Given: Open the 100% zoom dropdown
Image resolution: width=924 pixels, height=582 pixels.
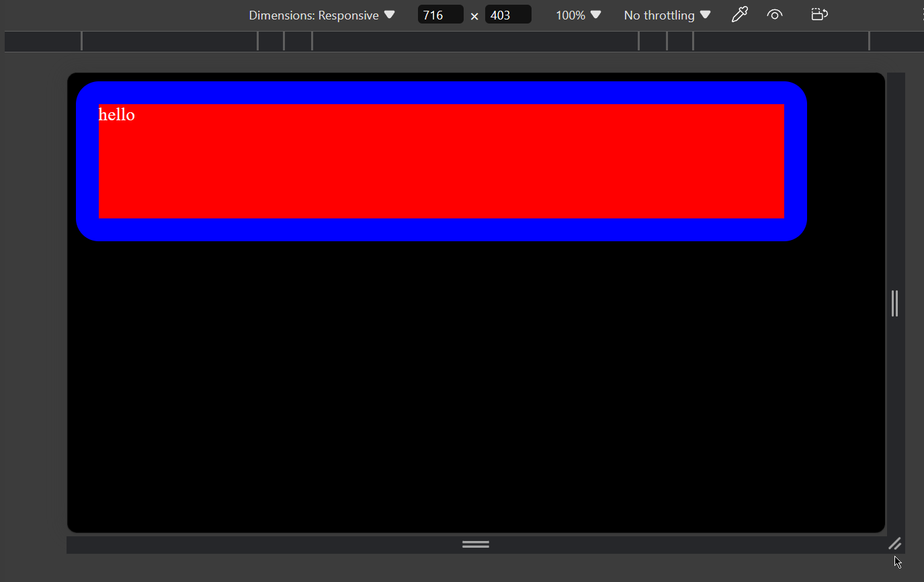Looking at the screenshot, I should point(578,15).
